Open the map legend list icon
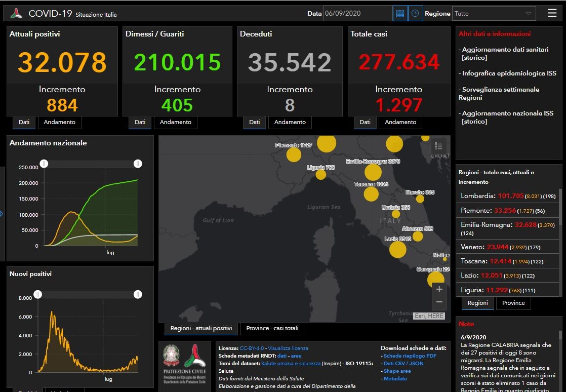The width and height of the screenshot is (566, 392). pos(438,146)
